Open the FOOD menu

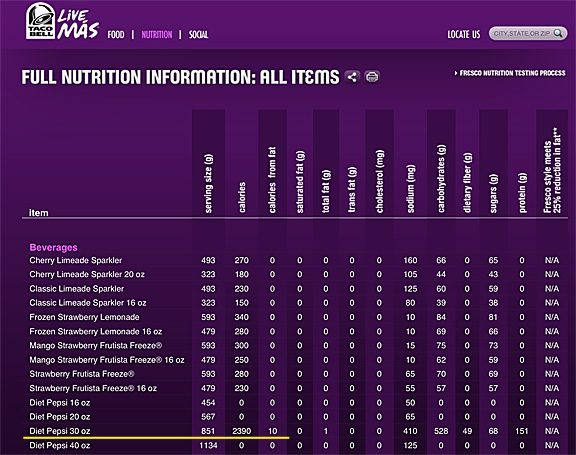[116, 35]
